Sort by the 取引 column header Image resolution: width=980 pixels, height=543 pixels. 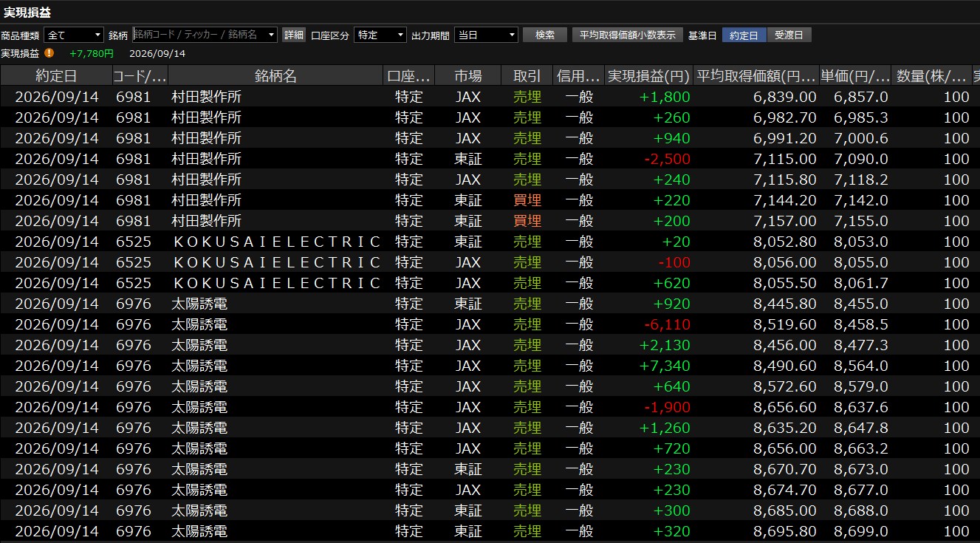(527, 75)
